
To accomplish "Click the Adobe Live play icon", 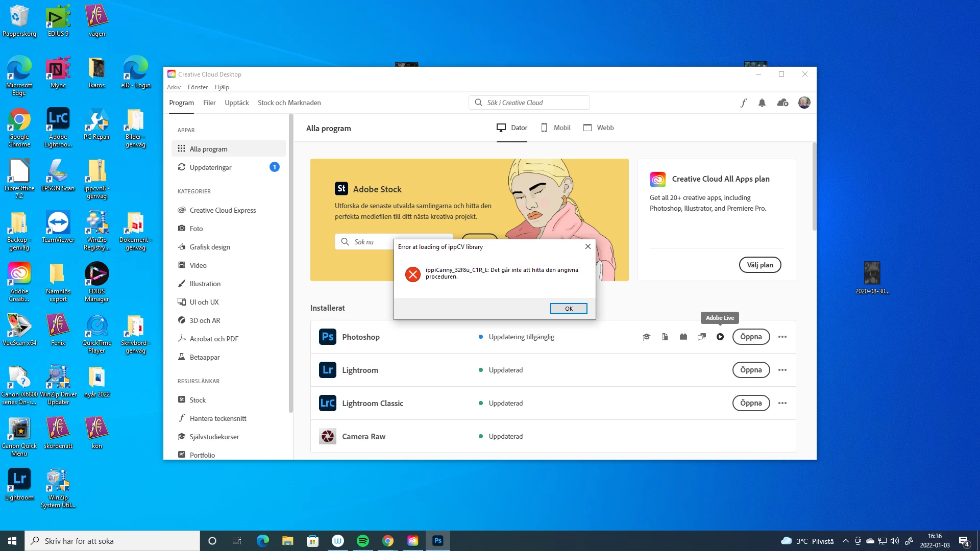I will (x=720, y=337).
